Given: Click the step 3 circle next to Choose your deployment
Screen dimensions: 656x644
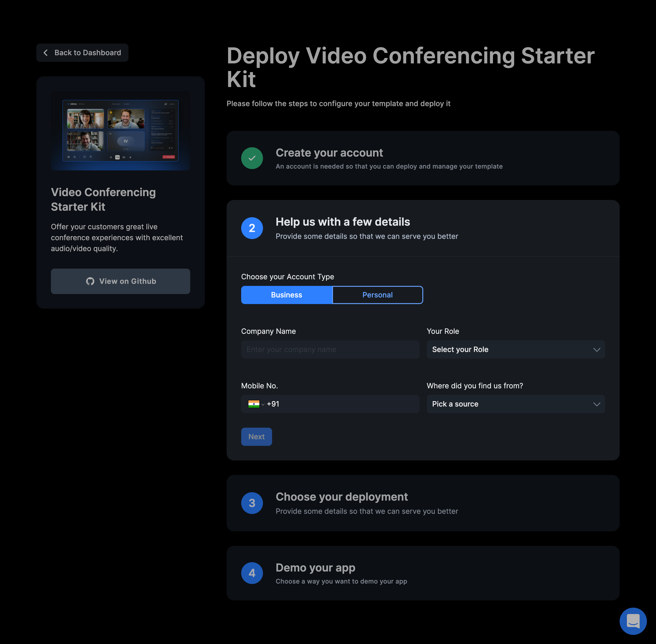Looking at the screenshot, I should pyautogui.click(x=252, y=503).
